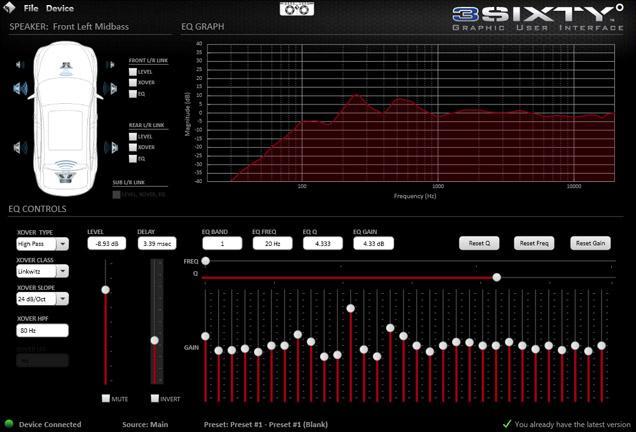Check the Rear L/R Link XOVER box

click(132, 147)
